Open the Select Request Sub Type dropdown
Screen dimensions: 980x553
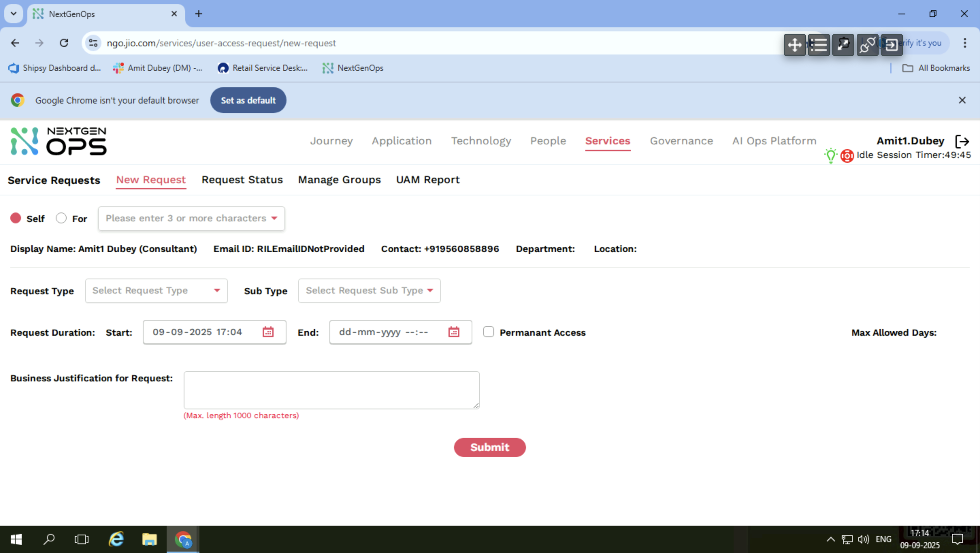pos(369,290)
